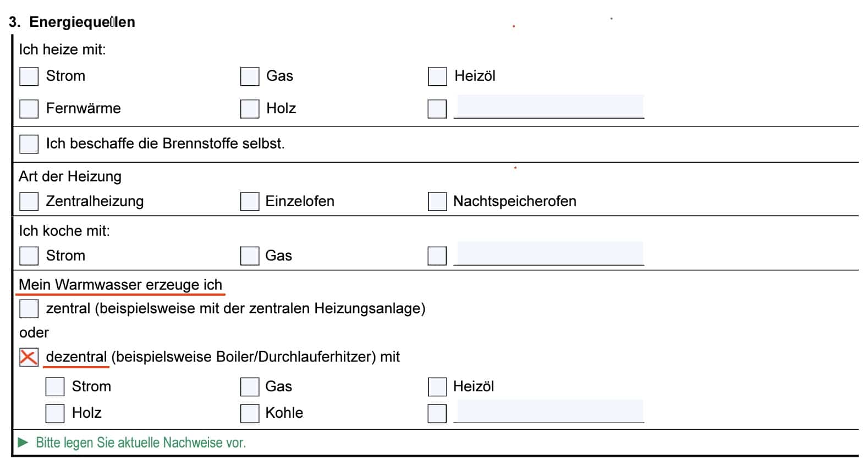
Task: Tick the Einzelofen checkbox
Action: pyautogui.click(x=250, y=201)
